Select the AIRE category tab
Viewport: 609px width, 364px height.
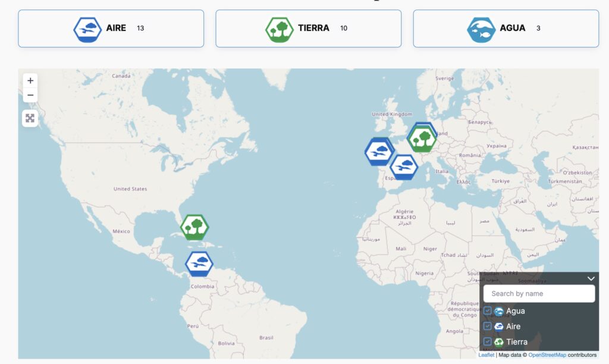click(x=111, y=29)
